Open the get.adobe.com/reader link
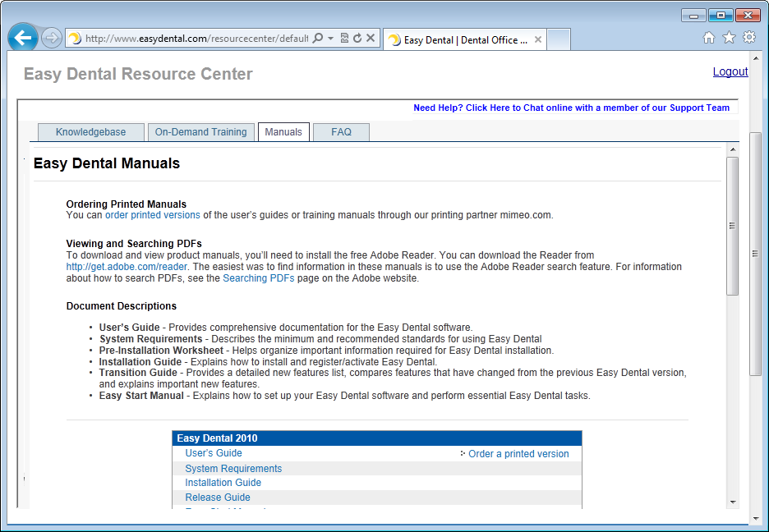Viewport: 769px width, 532px height. pos(127,267)
